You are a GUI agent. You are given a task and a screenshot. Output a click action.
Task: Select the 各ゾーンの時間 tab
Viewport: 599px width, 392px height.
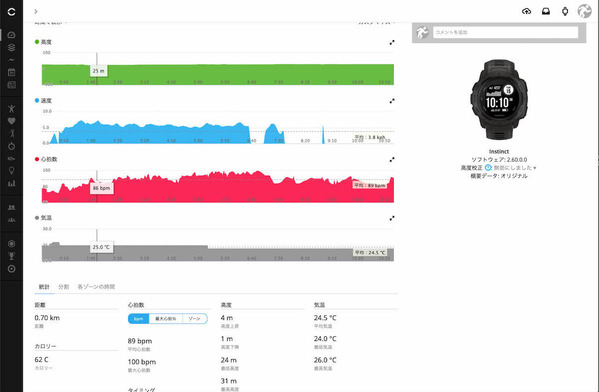pyautogui.click(x=96, y=287)
